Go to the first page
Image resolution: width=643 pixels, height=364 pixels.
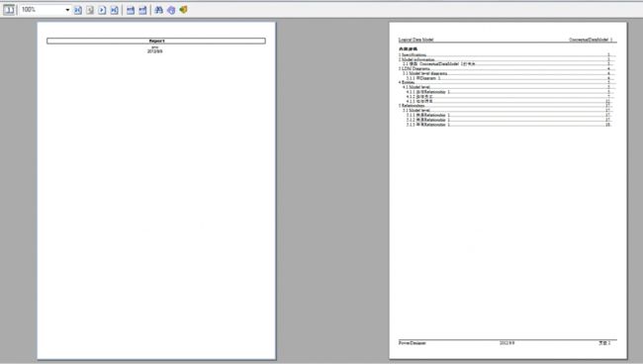pyautogui.click(x=78, y=10)
